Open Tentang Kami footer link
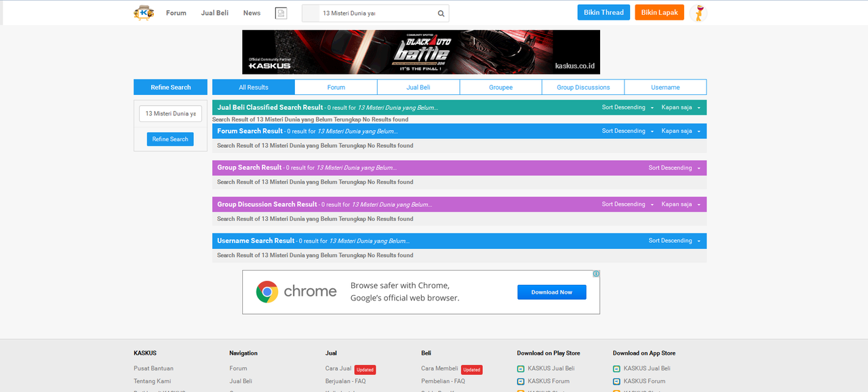Image resolution: width=868 pixels, height=392 pixels. pos(153,381)
